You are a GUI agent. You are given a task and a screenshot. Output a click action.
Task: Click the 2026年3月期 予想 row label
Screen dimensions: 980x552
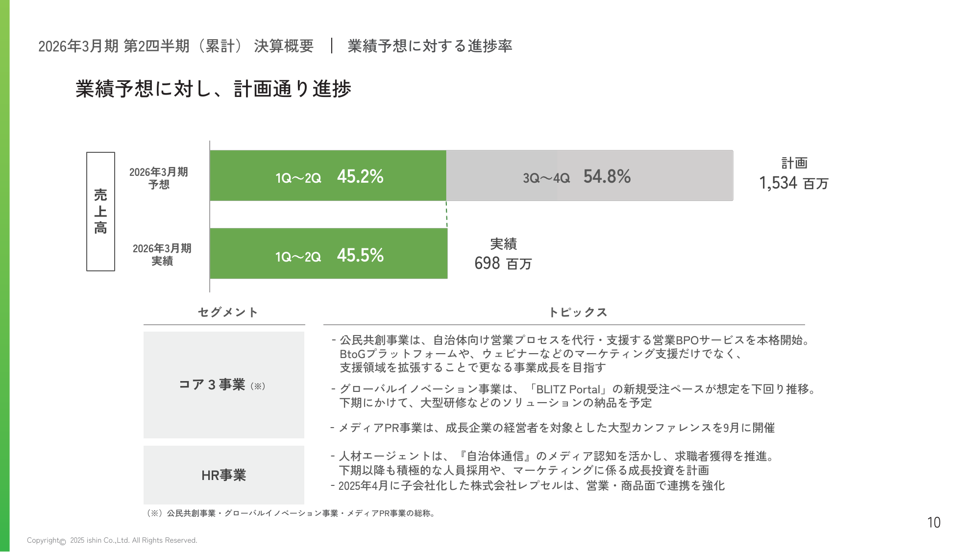point(158,178)
